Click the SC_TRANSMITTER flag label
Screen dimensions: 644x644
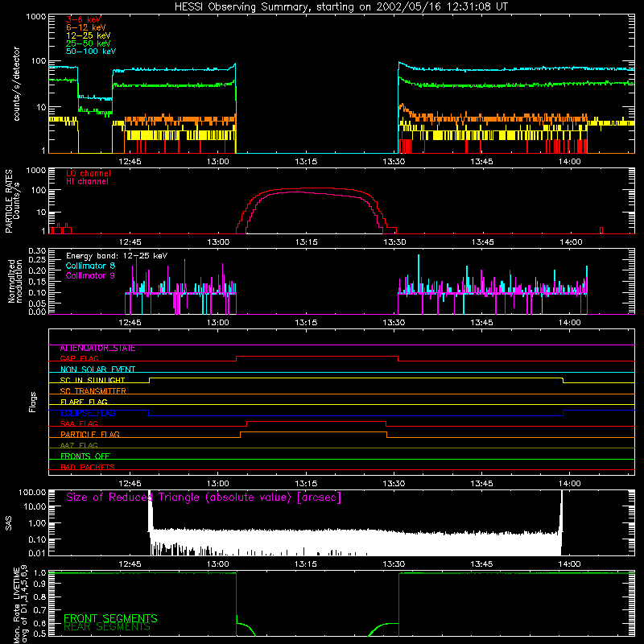(x=93, y=391)
